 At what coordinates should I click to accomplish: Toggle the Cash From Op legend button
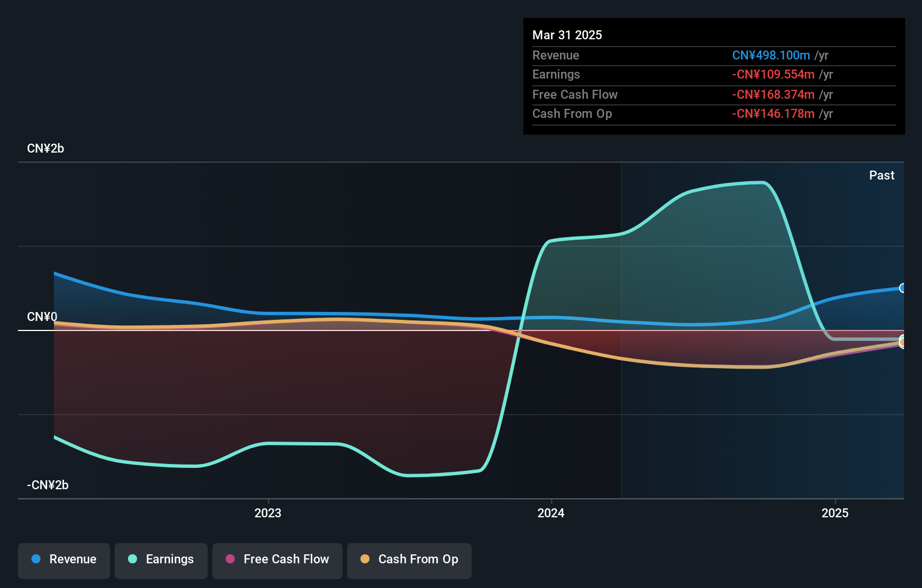[x=409, y=561]
